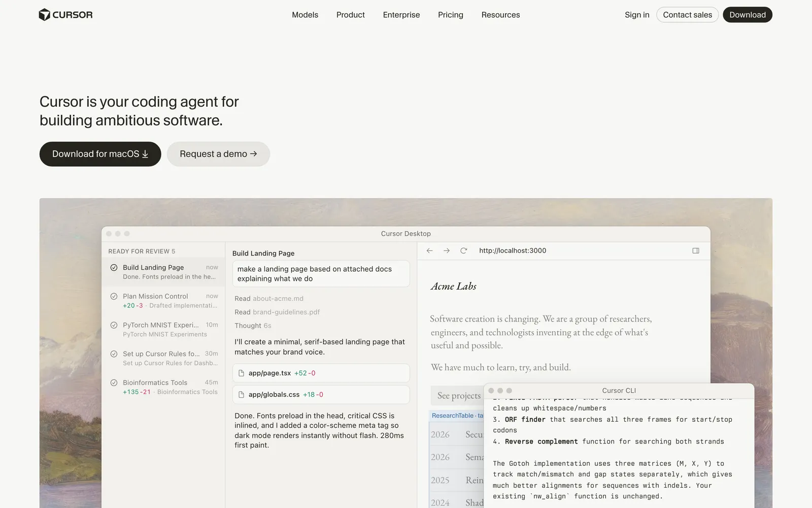Viewport: 812px width, 508px height.
Task: Click the +20 -3 diff stat of Plan Mission Control
Action: tap(133, 305)
